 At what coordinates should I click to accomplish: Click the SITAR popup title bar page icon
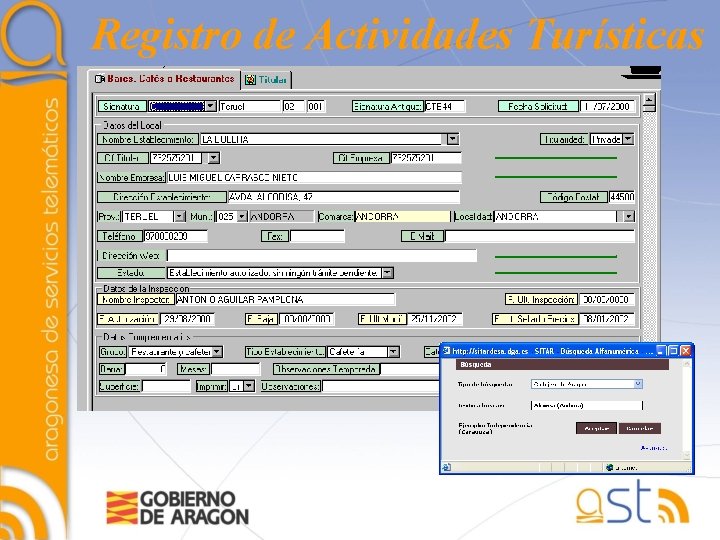pyautogui.click(x=446, y=351)
